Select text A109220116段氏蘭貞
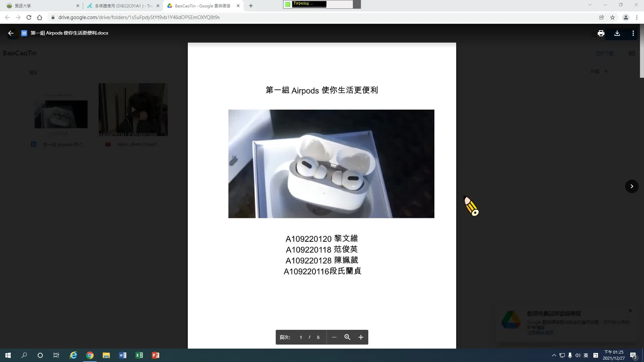Image resolution: width=644 pixels, height=362 pixels. (x=322, y=271)
